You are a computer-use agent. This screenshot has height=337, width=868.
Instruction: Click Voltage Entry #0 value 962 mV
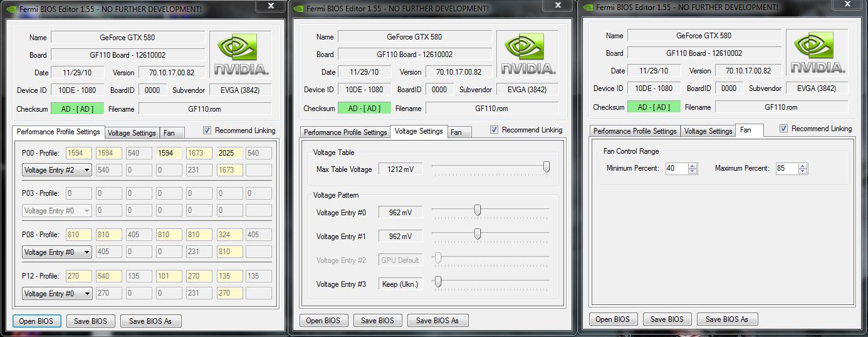400,212
